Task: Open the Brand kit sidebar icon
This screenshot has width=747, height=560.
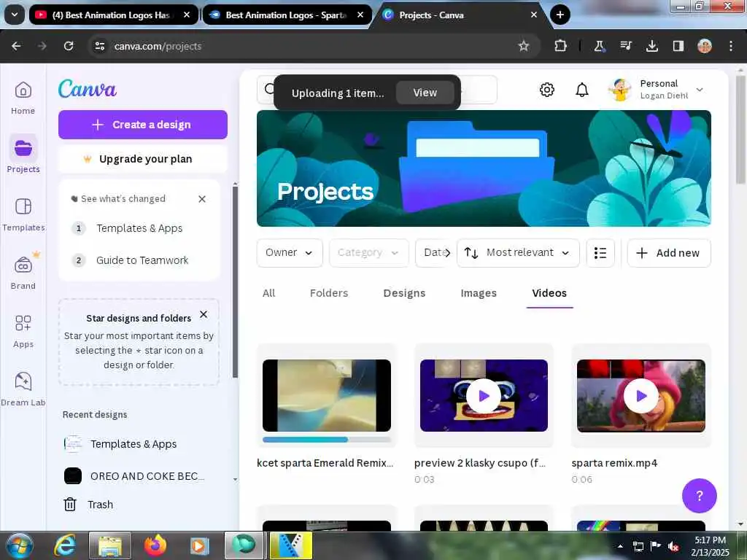Action: pos(23,265)
